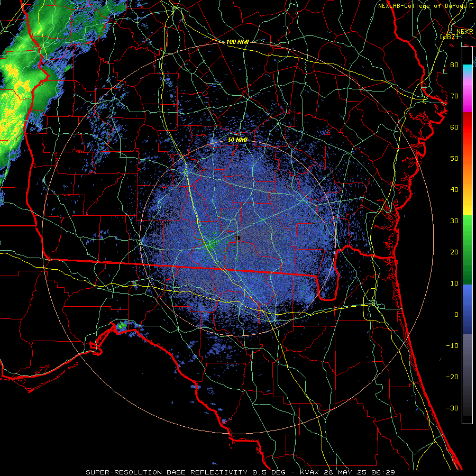Click the 50 NMI range ring label
Image resolution: width=476 pixels, height=476 pixels.
coord(237,140)
